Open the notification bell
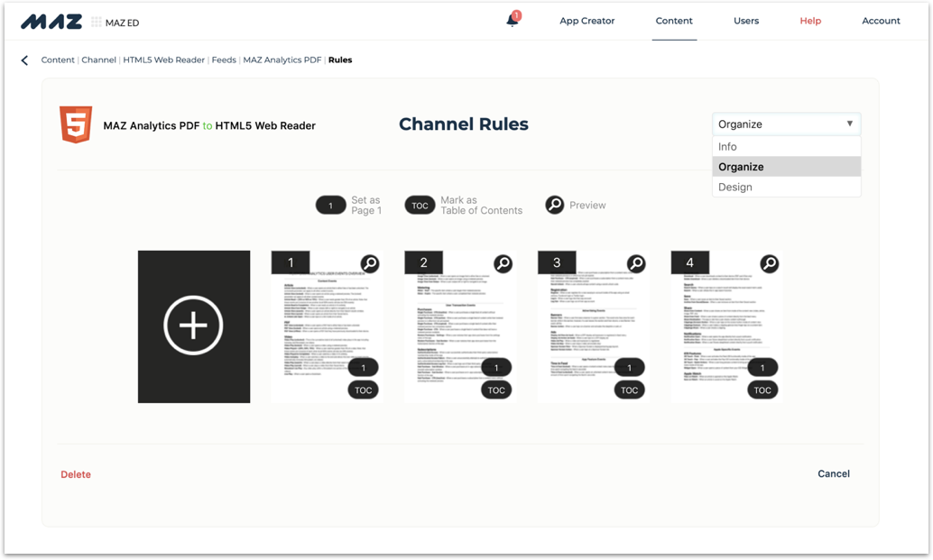The image size is (933, 560). 512,21
